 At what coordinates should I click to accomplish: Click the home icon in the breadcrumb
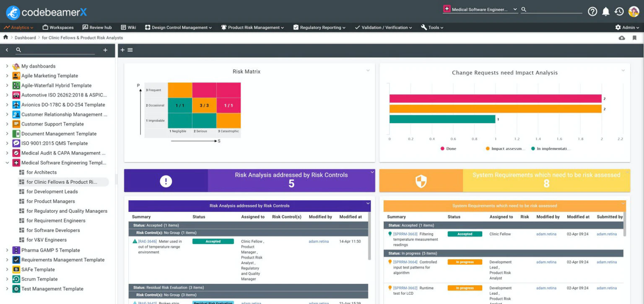pyautogui.click(x=5, y=38)
